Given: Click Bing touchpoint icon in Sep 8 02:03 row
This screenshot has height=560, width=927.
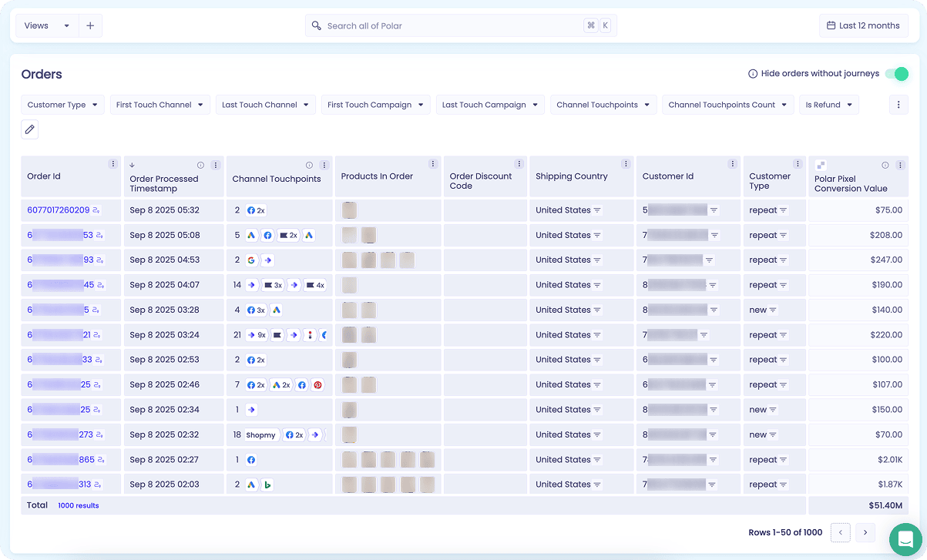Looking at the screenshot, I should click(267, 485).
